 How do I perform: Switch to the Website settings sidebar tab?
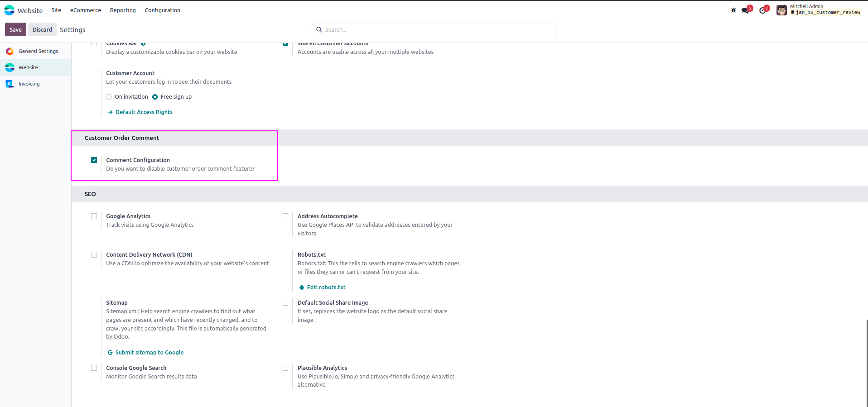click(x=28, y=67)
